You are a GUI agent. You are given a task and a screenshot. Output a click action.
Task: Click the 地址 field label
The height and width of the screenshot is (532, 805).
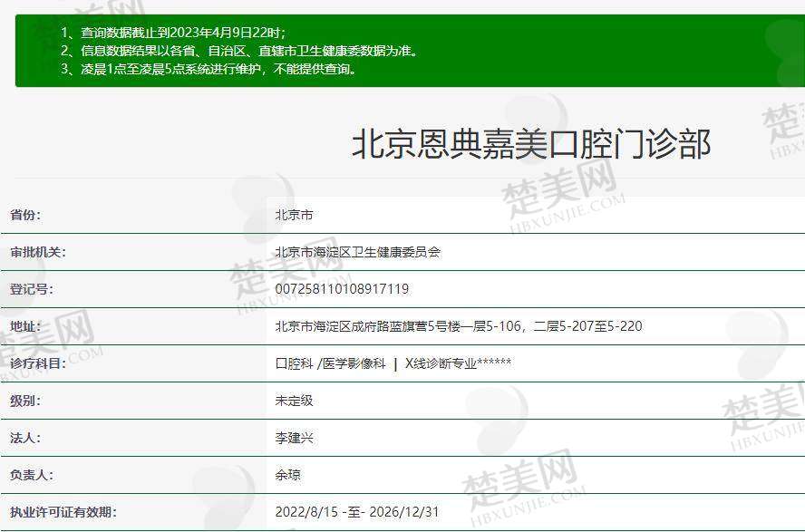pyautogui.click(x=25, y=326)
